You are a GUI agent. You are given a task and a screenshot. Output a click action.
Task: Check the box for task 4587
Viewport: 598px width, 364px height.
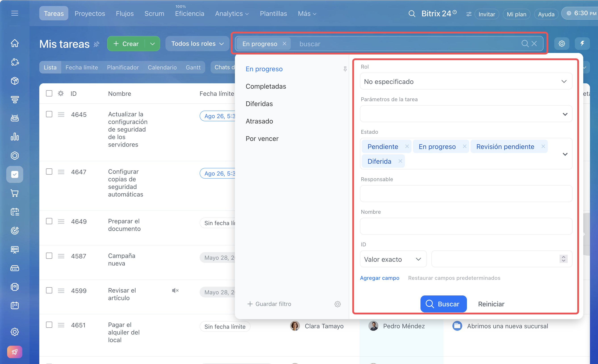coord(49,256)
